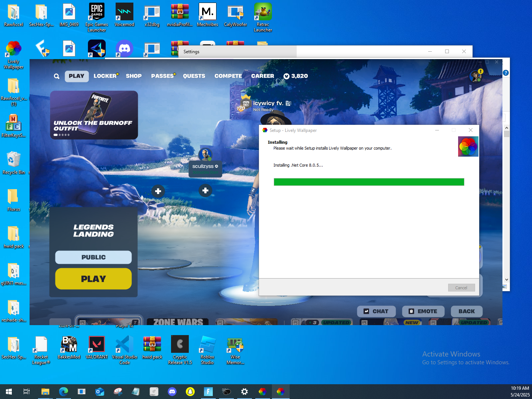Open the Recycle Bin
The image size is (532, 399).
click(13, 163)
